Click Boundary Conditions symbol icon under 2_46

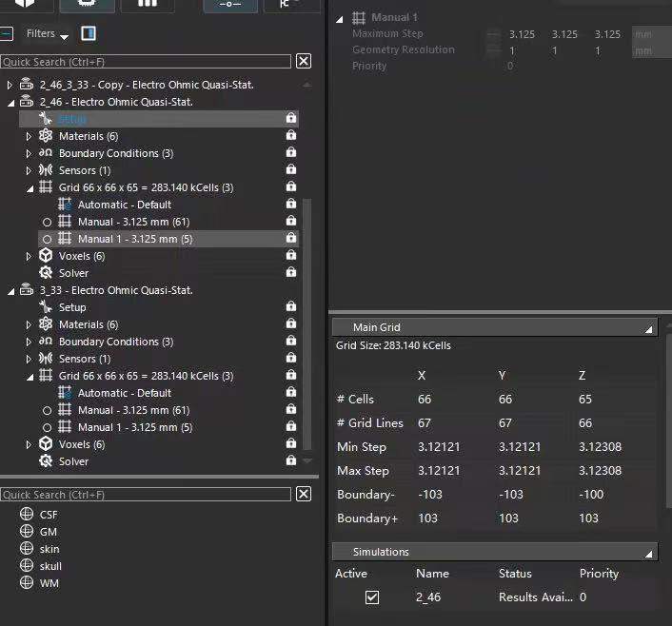[x=46, y=152]
